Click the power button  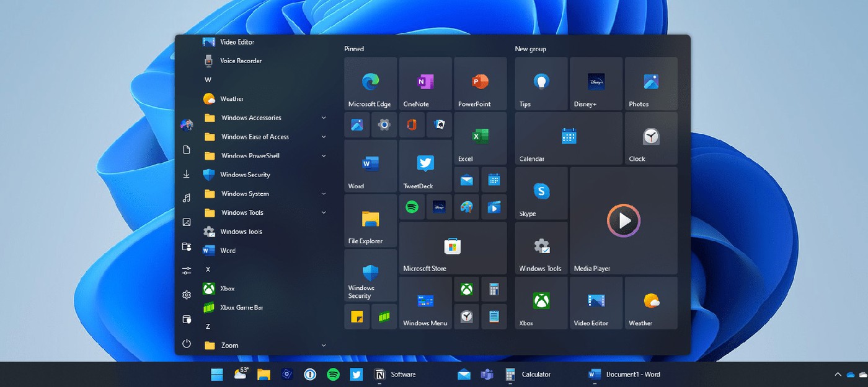(186, 345)
